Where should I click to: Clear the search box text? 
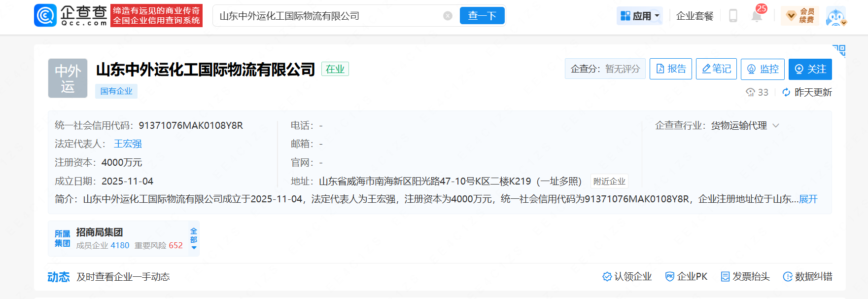(x=448, y=16)
